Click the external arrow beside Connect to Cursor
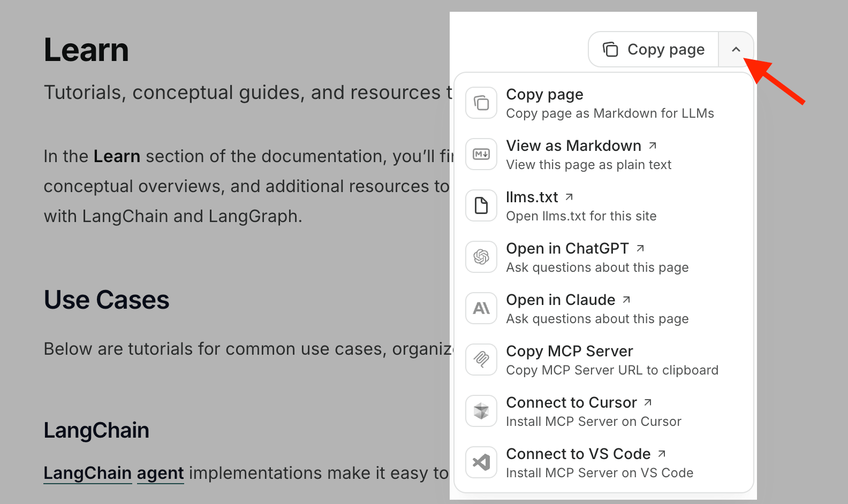The image size is (848, 504). [648, 402]
